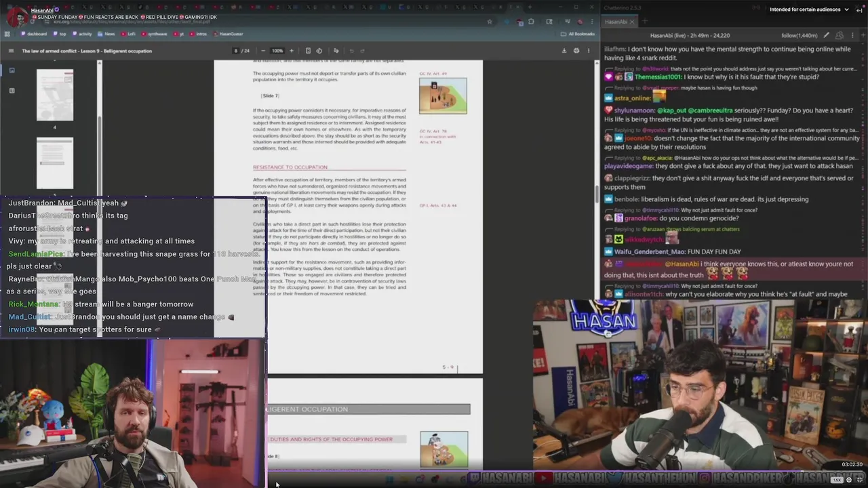Open page 4 thumbnail in sidebar
This screenshot has height=488, width=868.
coord(55,95)
